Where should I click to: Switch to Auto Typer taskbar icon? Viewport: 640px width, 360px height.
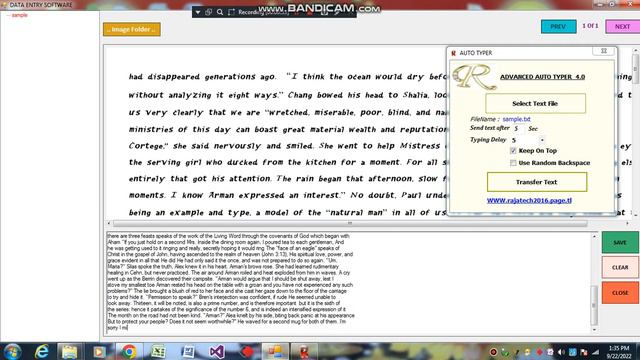pyautogui.click(x=304, y=352)
